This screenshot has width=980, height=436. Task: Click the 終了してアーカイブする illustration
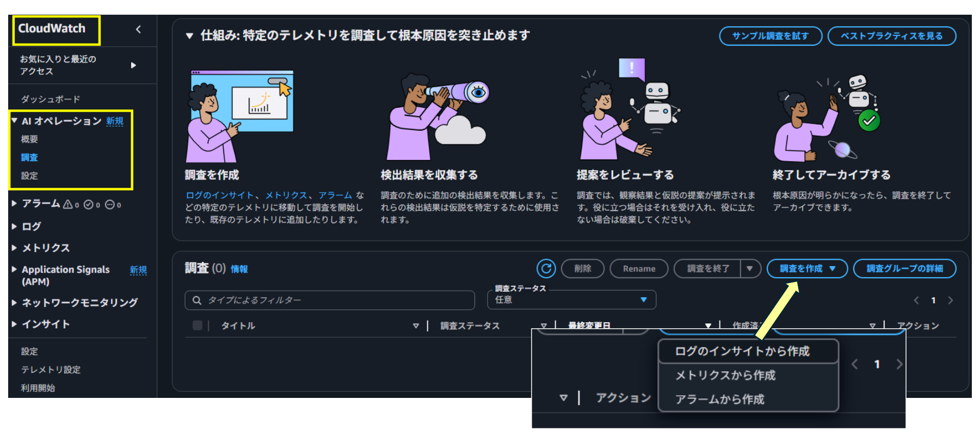pyautogui.click(x=827, y=118)
